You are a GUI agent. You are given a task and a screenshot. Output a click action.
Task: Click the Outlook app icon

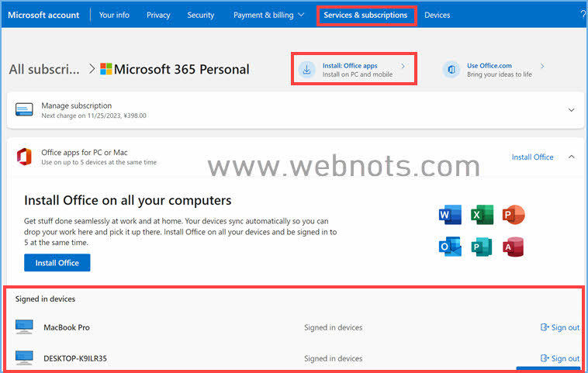pos(449,247)
